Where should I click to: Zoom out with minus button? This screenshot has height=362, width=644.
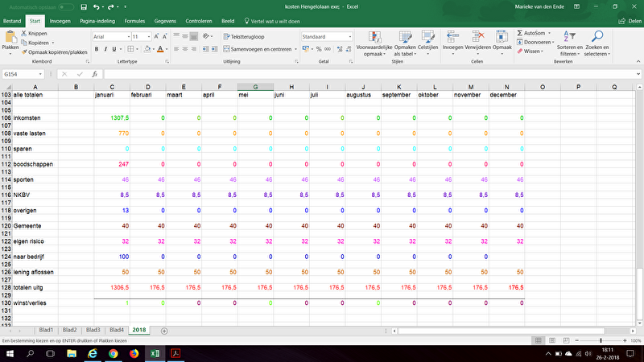click(x=576, y=340)
